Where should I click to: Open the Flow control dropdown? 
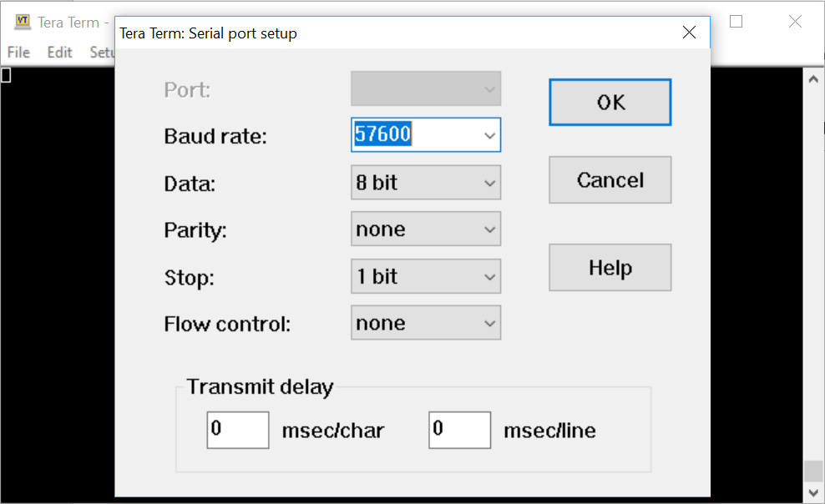click(426, 323)
